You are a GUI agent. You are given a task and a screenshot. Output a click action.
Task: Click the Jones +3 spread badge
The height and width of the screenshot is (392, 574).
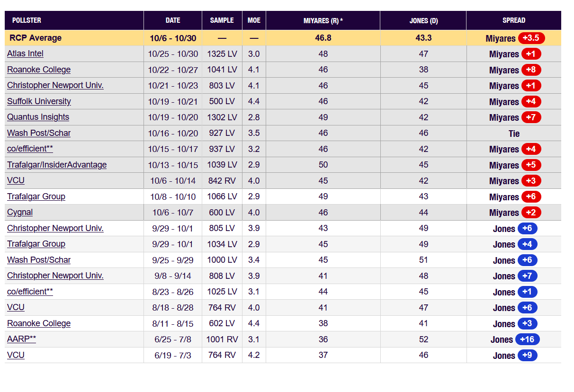click(528, 324)
